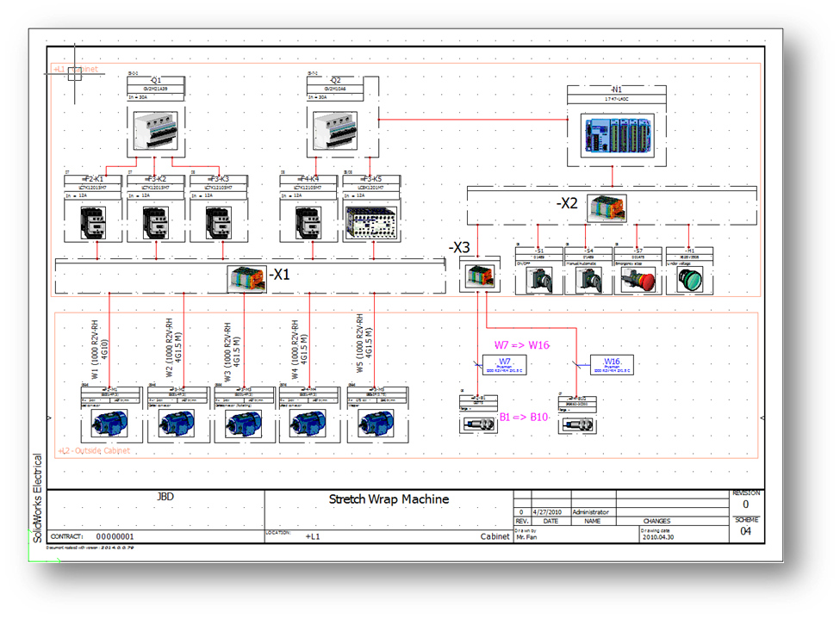Select the -Q2 circuit breaker image

[335, 131]
